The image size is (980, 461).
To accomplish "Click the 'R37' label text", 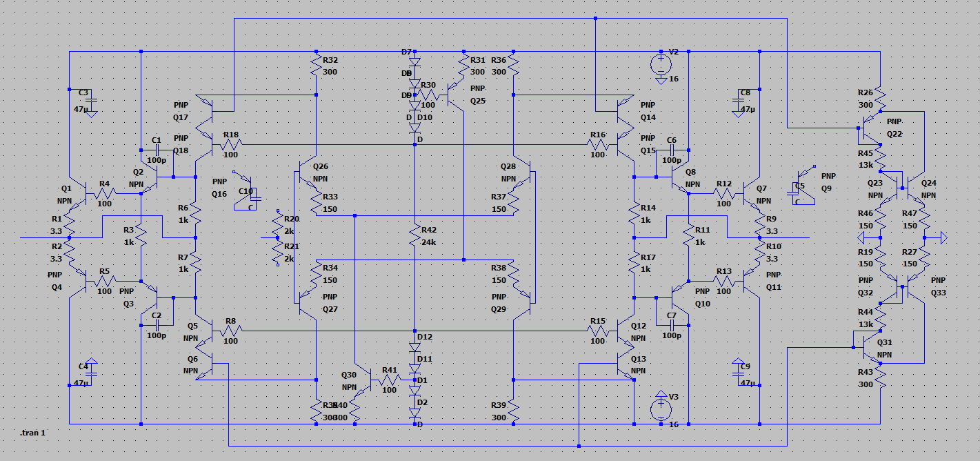I will tap(499, 197).
